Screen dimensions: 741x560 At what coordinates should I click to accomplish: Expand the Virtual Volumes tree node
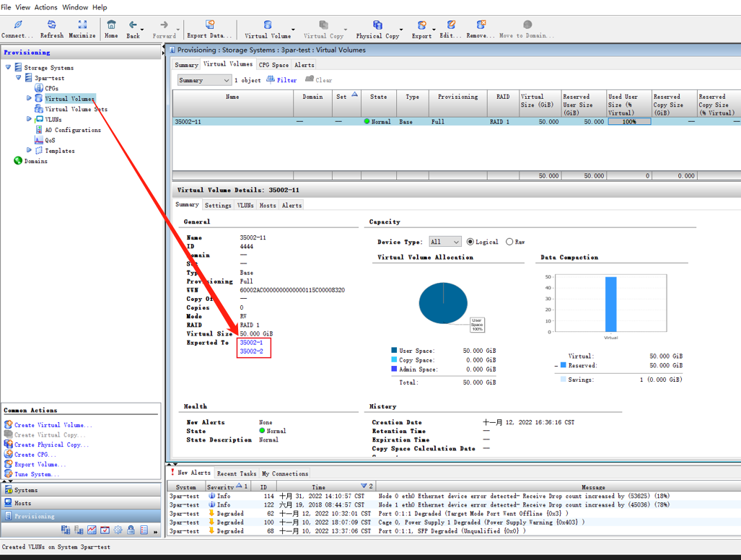click(x=29, y=98)
